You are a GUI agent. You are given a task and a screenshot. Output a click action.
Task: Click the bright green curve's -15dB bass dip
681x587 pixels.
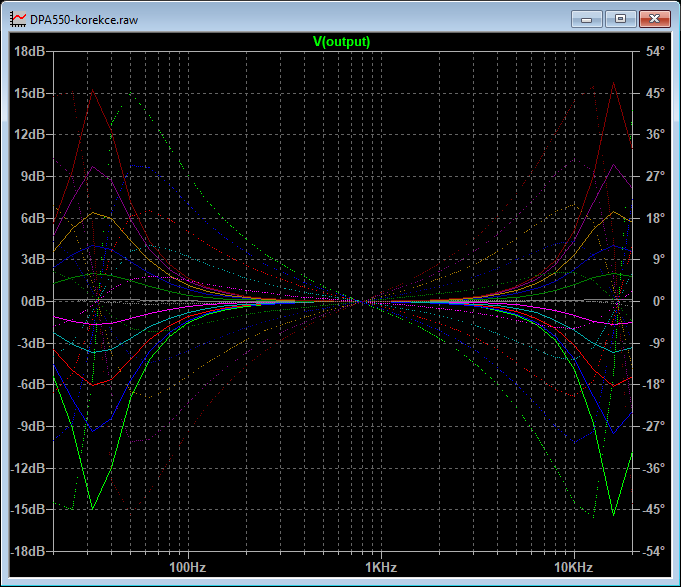(93, 508)
